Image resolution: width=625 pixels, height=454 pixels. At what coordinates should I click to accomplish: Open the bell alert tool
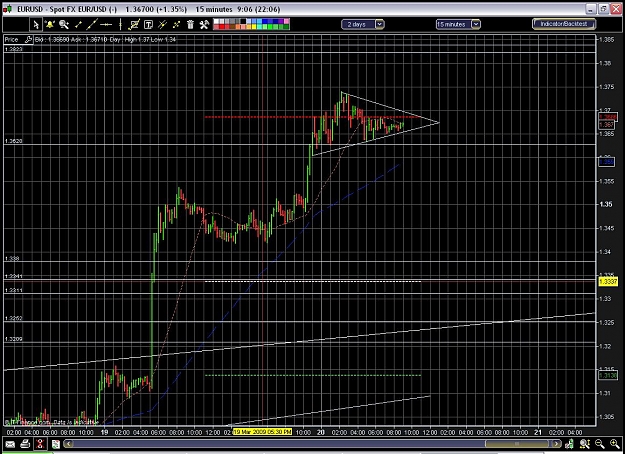[50, 25]
